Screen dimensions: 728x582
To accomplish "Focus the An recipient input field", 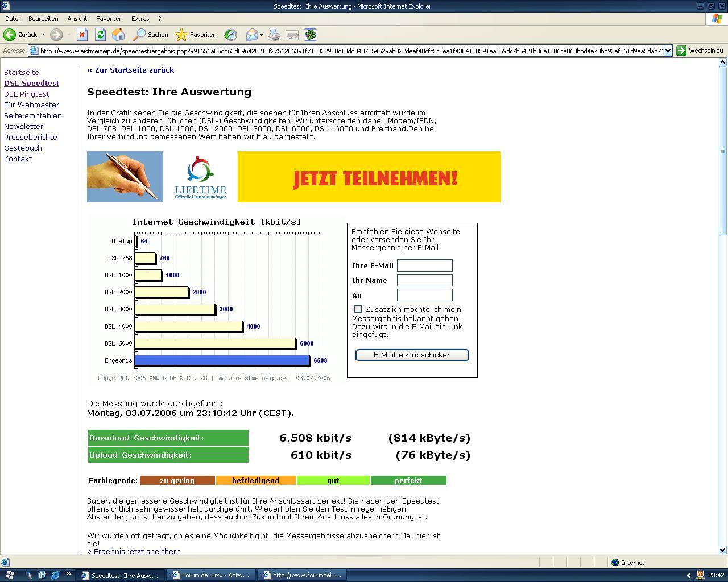I will pyautogui.click(x=425, y=295).
